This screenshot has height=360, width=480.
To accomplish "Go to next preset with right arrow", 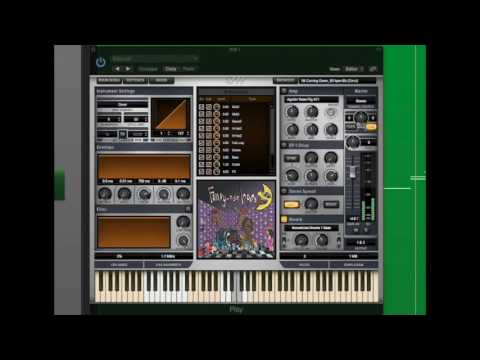I will [x=128, y=69].
